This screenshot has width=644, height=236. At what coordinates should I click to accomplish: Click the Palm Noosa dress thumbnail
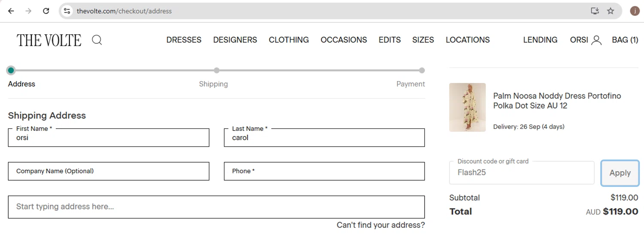467,107
